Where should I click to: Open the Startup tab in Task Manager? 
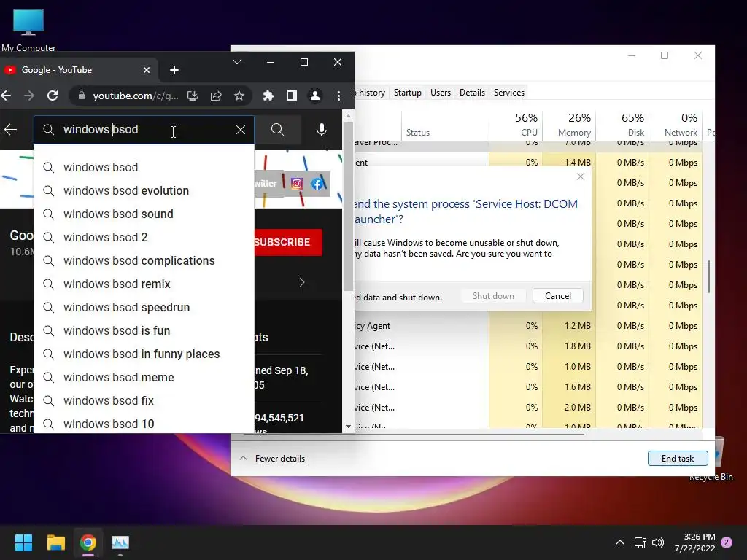(407, 93)
